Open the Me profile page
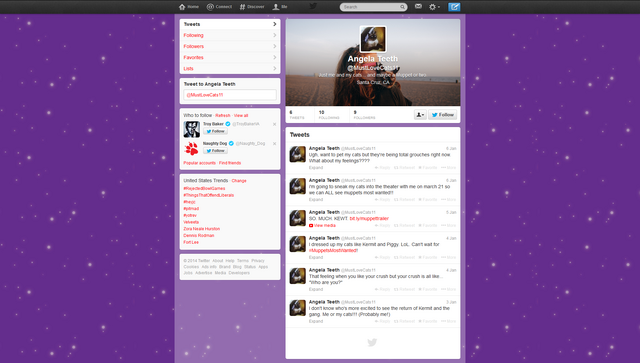The width and height of the screenshot is (640, 363). 280,7
